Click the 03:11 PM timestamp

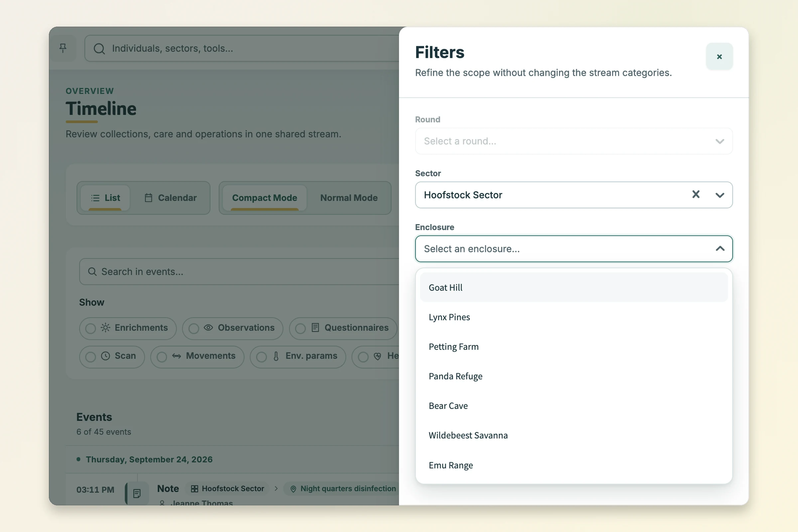95,489
